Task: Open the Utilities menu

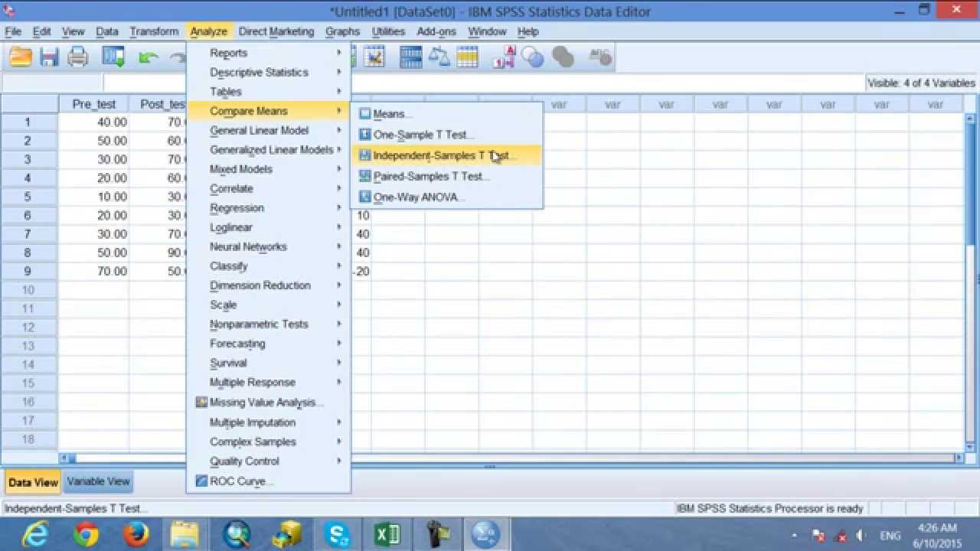Action: (388, 31)
